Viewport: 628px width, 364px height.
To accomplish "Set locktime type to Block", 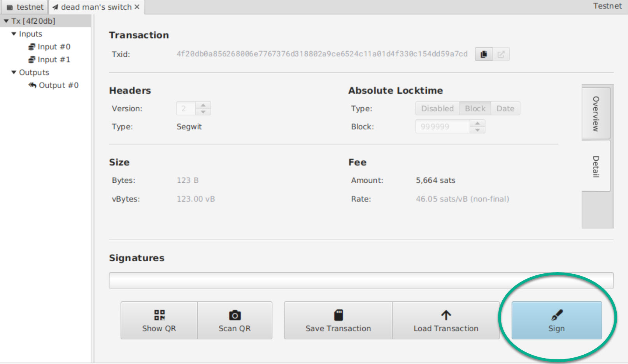I will pos(475,108).
